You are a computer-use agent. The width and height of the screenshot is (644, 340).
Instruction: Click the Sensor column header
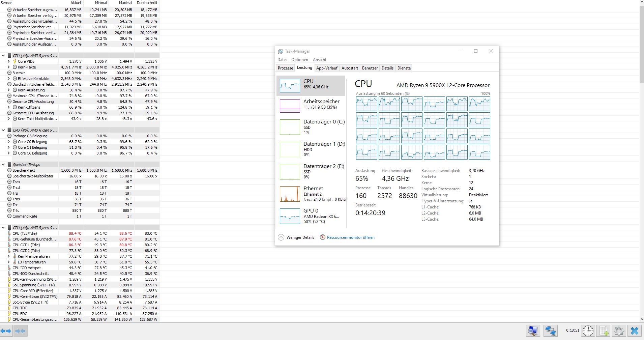(x=29, y=3)
